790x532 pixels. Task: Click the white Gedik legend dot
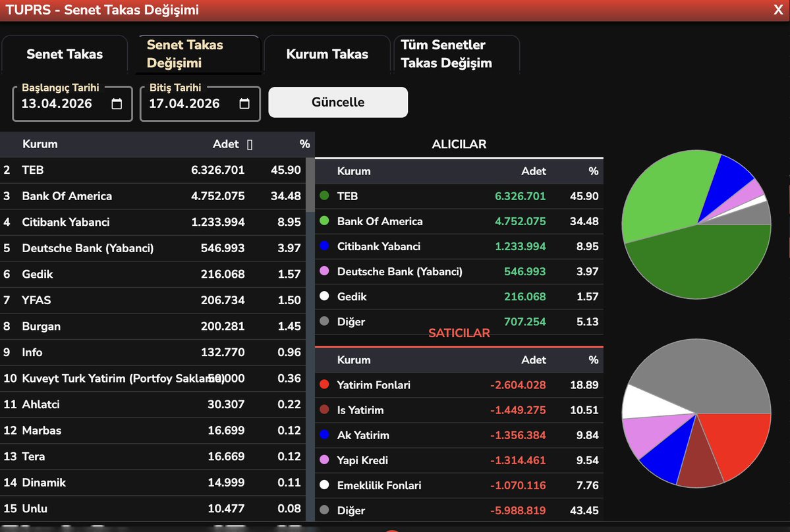pos(324,296)
